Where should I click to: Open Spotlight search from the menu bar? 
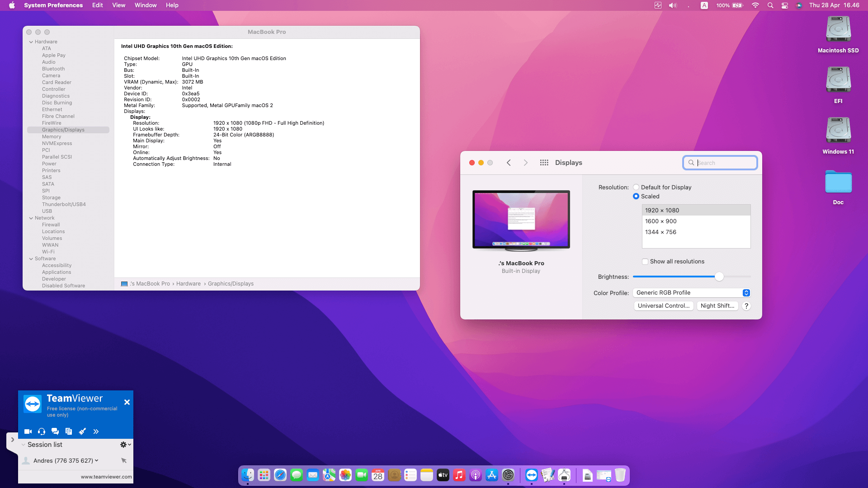(x=770, y=5)
